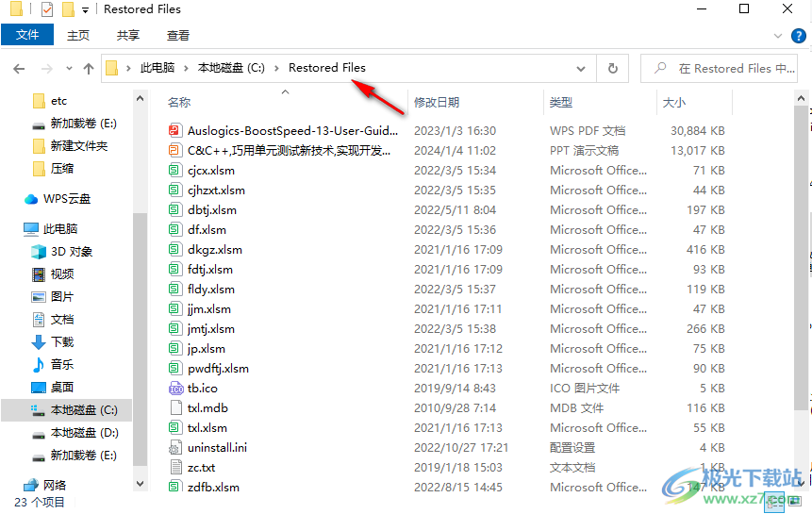Viewport: 812px width, 514px height.
Task: Click the Properties checkmark icon in title bar
Action: coord(46,9)
